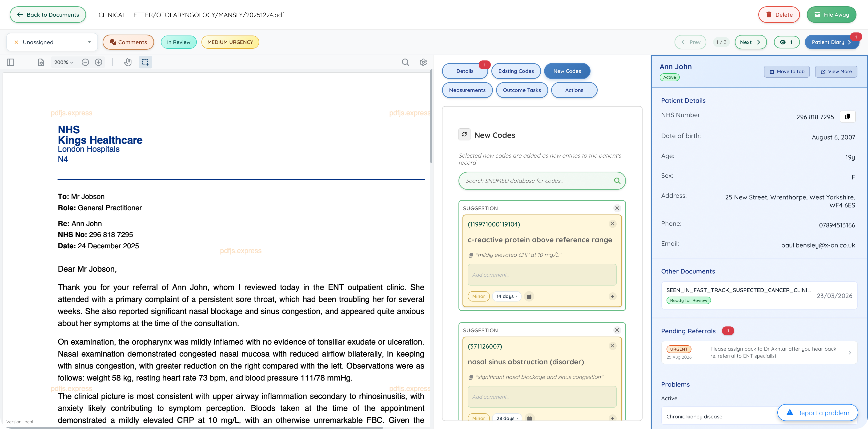868x429 pixels.
Task: Click View More for Ann John
Action: (x=836, y=71)
